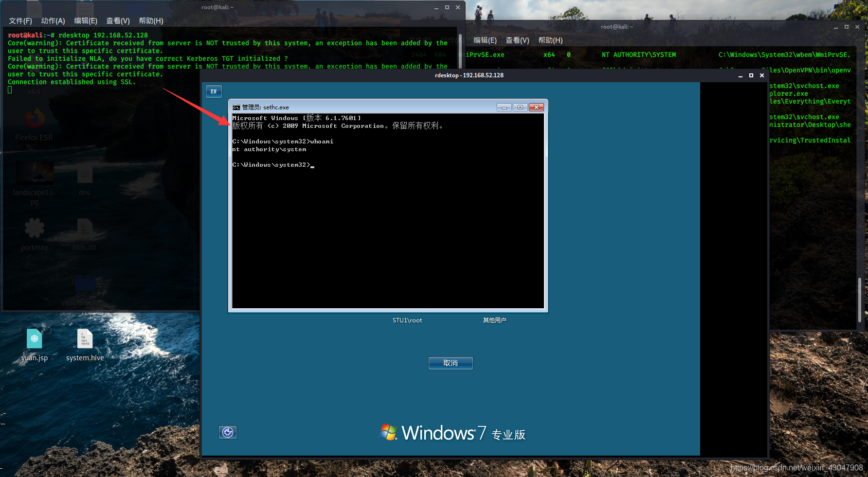
Task: Click NT AUTHORITY\SYSTEM in back terminal
Action: pyautogui.click(x=638, y=55)
